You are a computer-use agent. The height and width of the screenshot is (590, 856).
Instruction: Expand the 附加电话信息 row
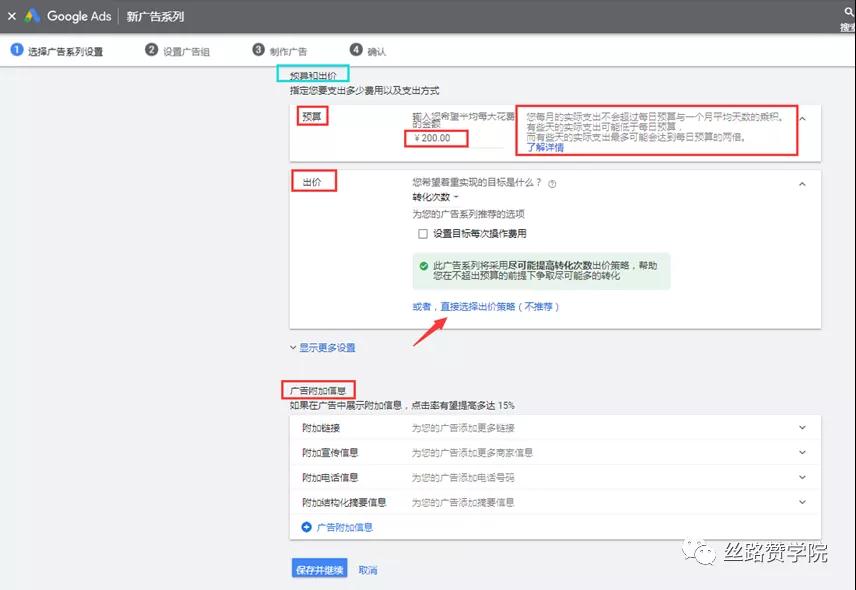tap(555, 478)
